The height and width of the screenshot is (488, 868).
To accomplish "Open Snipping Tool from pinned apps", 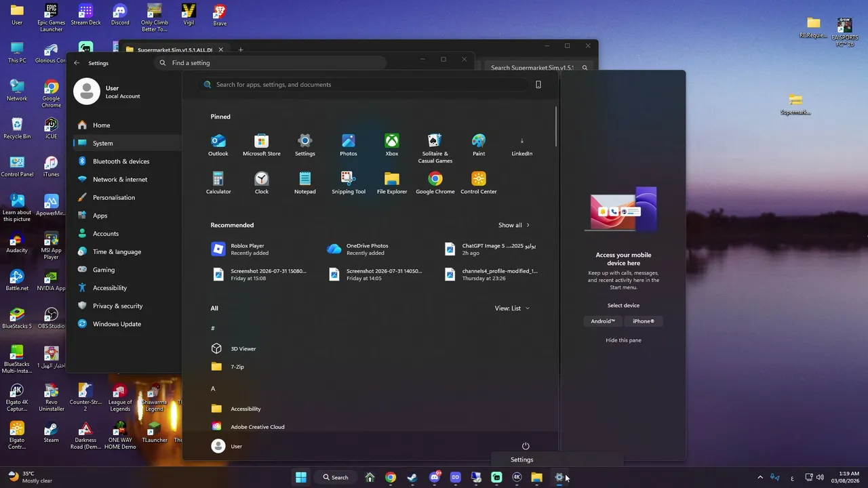I will (348, 183).
